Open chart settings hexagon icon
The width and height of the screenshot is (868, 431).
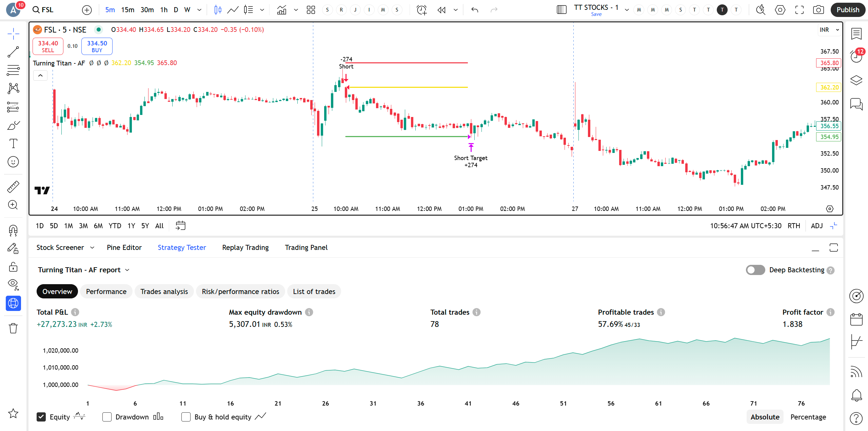(x=780, y=10)
